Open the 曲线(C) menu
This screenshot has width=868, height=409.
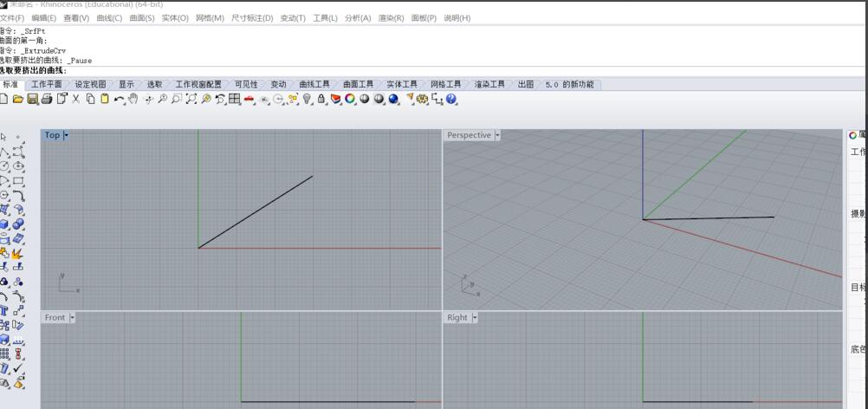(x=109, y=17)
